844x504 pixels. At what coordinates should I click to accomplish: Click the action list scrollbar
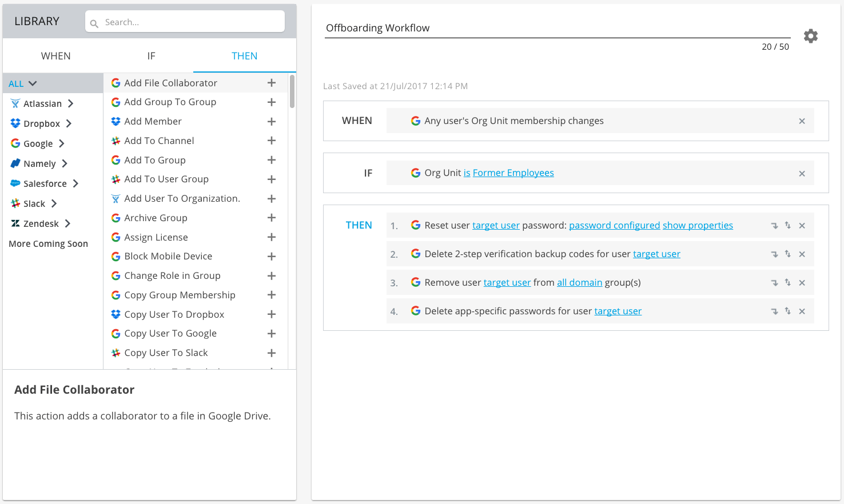pos(292,91)
